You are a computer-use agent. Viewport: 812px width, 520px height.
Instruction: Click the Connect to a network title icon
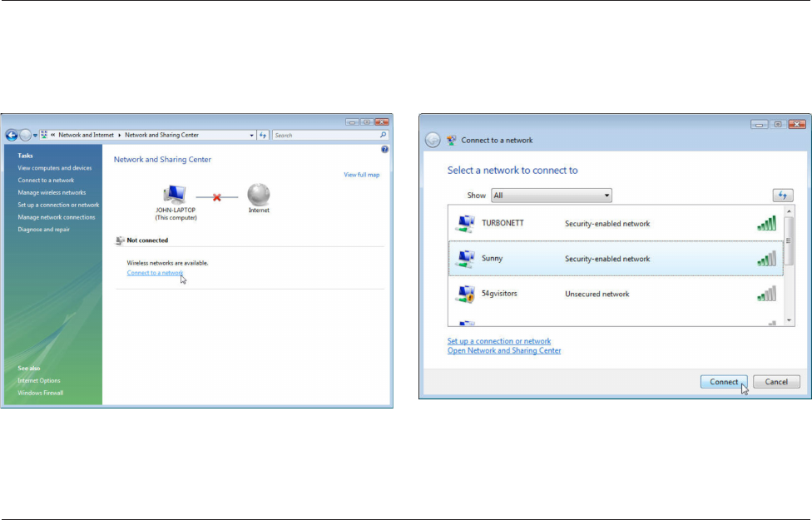[452, 141]
